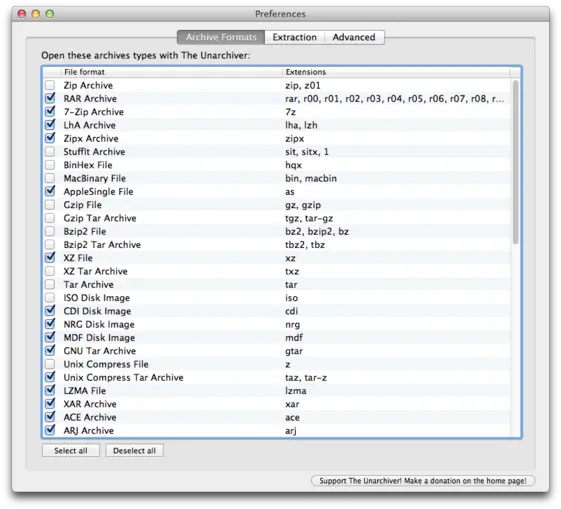The image size is (561, 509).
Task: Minimize Preferences window with yellow button
Action: pos(36,14)
